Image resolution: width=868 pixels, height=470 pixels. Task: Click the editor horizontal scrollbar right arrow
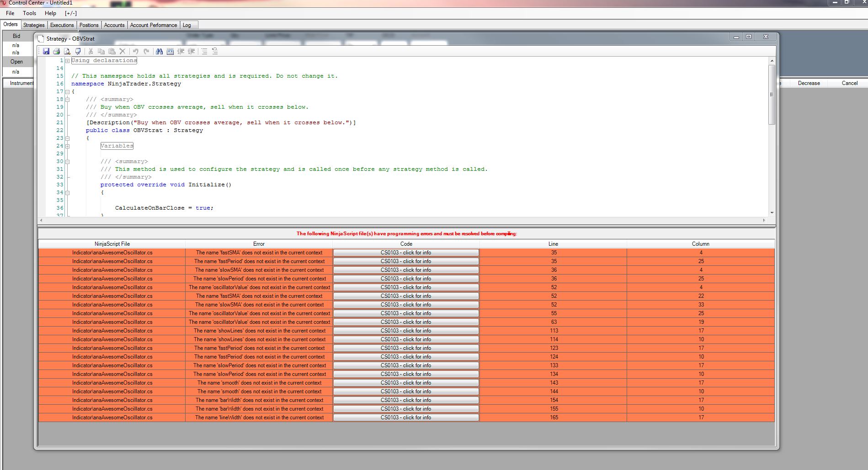pos(764,220)
